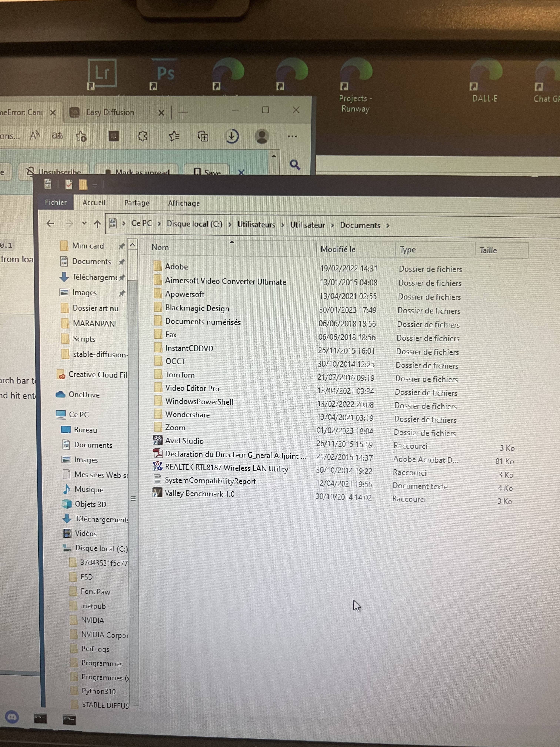Screen dimensions: 560x747
Task: Click Ce PC in the address bar
Action: [141, 223]
